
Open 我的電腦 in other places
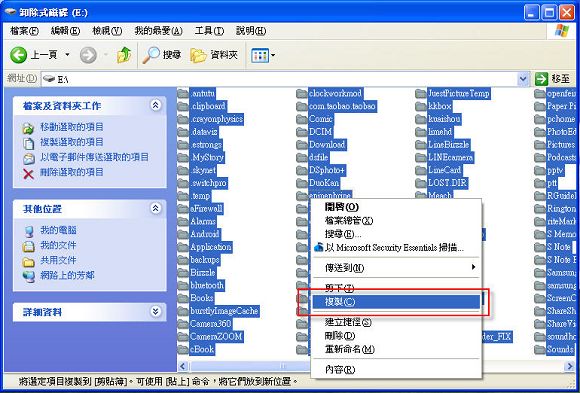click(x=58, y=230)
